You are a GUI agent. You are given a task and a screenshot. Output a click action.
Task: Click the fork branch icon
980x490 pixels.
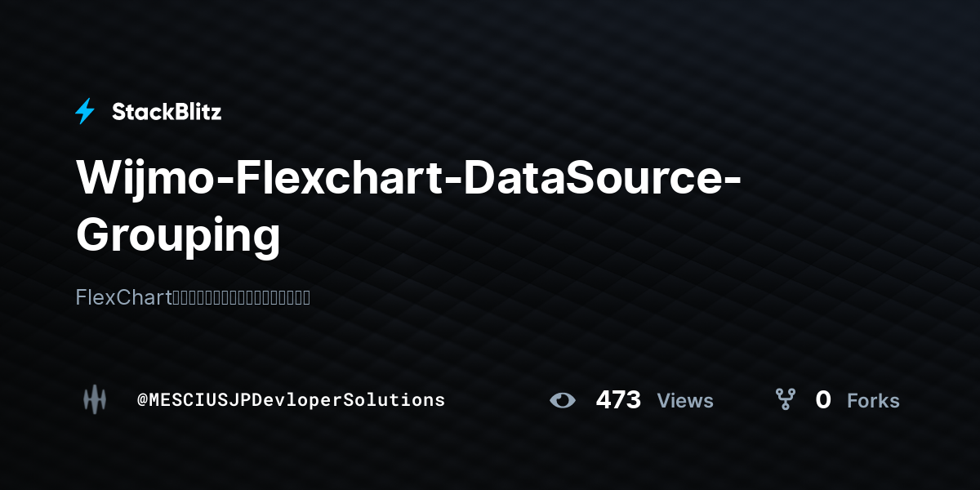[785, 399]
